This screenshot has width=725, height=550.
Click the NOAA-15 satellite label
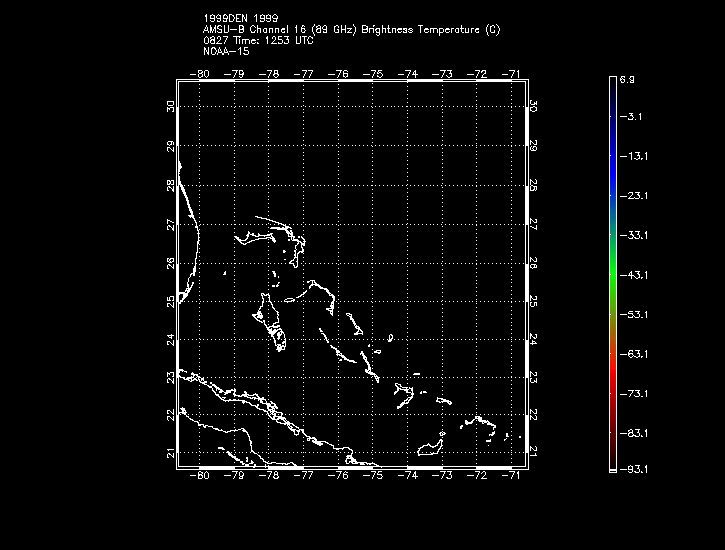click(x=225, y=50)
